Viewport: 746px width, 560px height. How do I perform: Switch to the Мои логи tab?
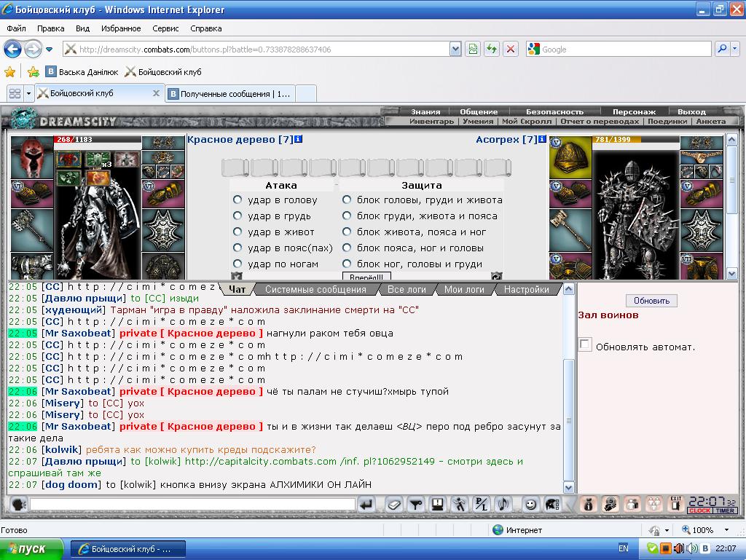pyautogui.click(x=464, y=289)
